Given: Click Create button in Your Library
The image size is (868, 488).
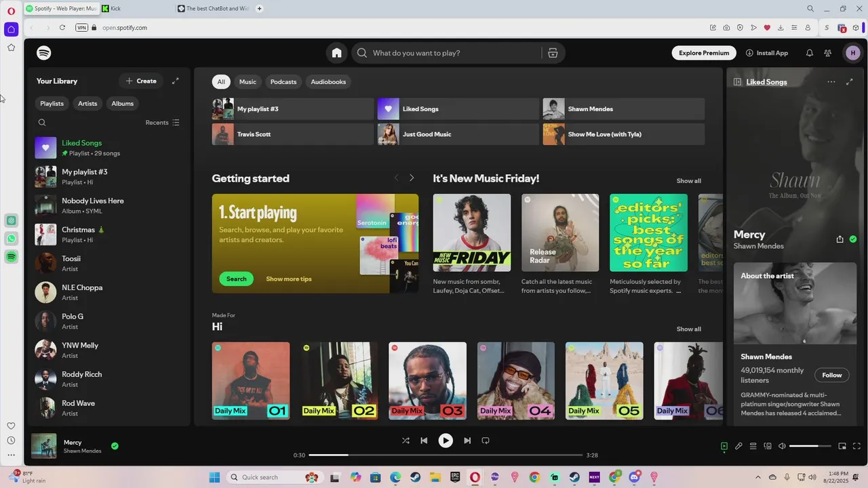Looking at the screenshot, I should [141, 81].
